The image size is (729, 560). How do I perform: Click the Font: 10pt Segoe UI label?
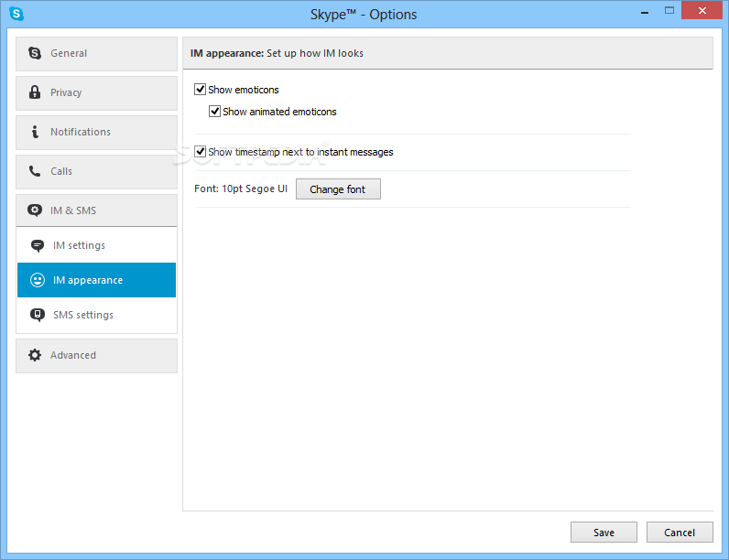[241, 188]
